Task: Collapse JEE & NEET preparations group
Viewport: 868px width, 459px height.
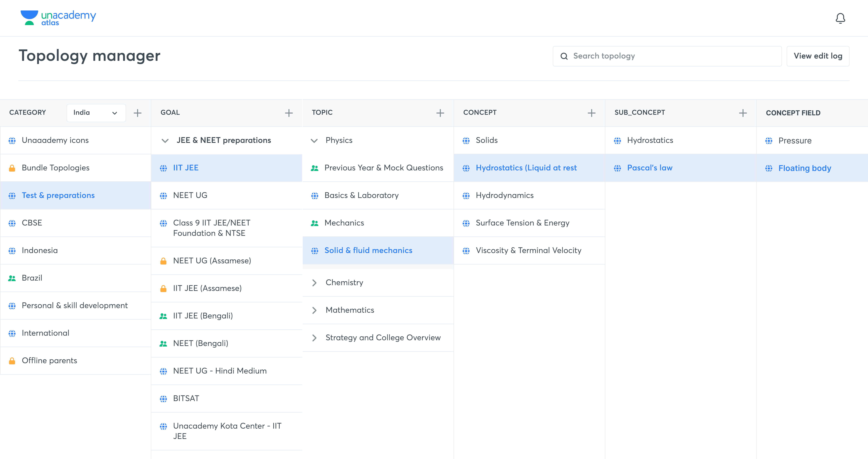Action: tap(165, 141)
